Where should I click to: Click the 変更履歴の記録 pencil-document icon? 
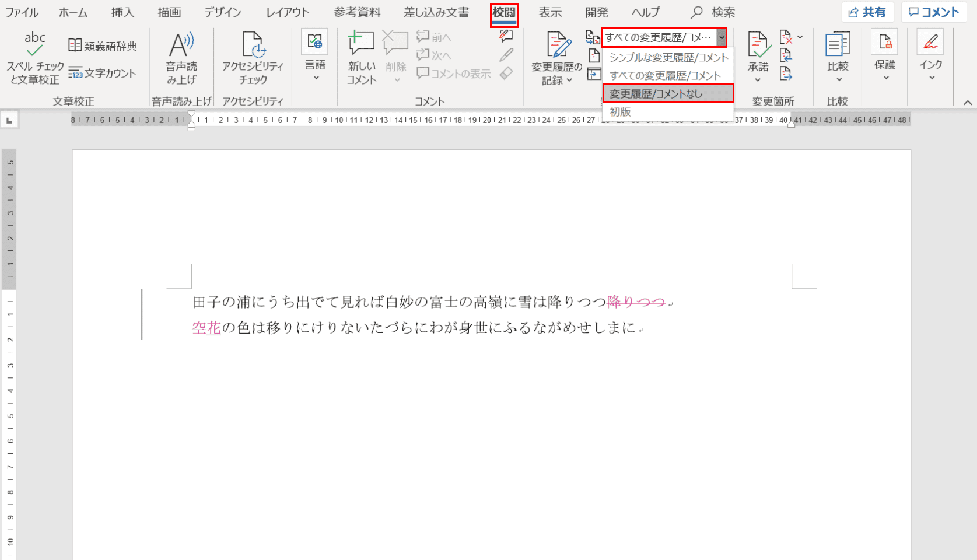[x=558, y=44]
